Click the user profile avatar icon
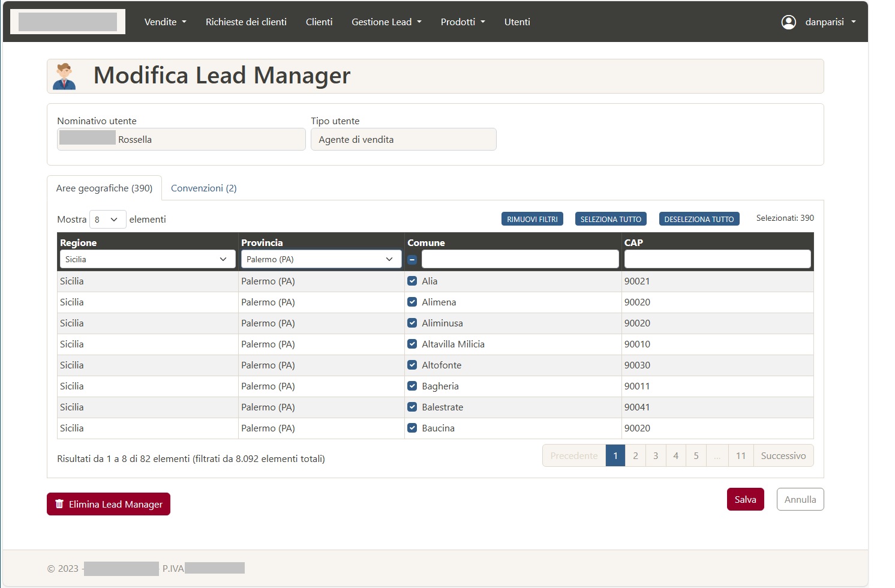The width and height of the screenshot is (895, 588). (788, 22)
